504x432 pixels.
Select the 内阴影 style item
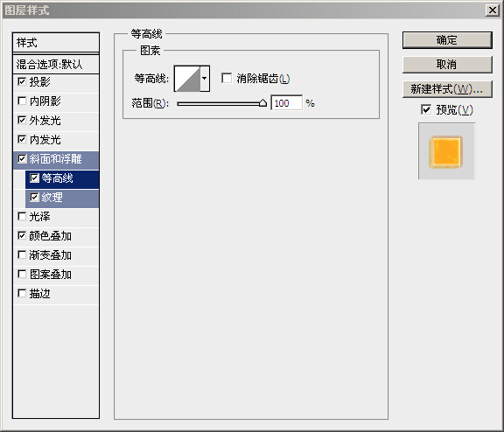point(57,101)
